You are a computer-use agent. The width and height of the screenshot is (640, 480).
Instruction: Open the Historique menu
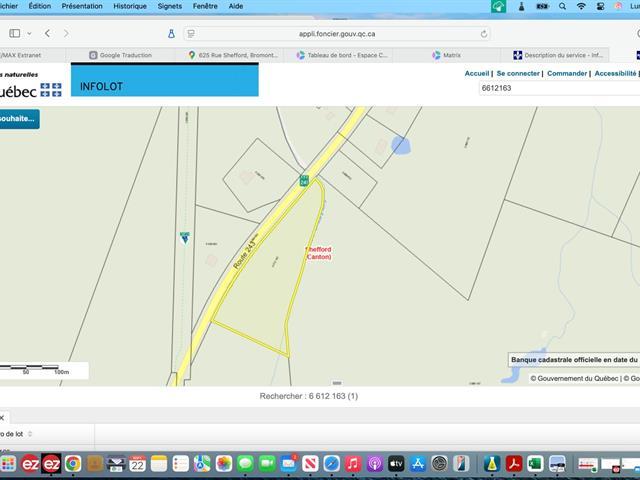click(129, 6)
